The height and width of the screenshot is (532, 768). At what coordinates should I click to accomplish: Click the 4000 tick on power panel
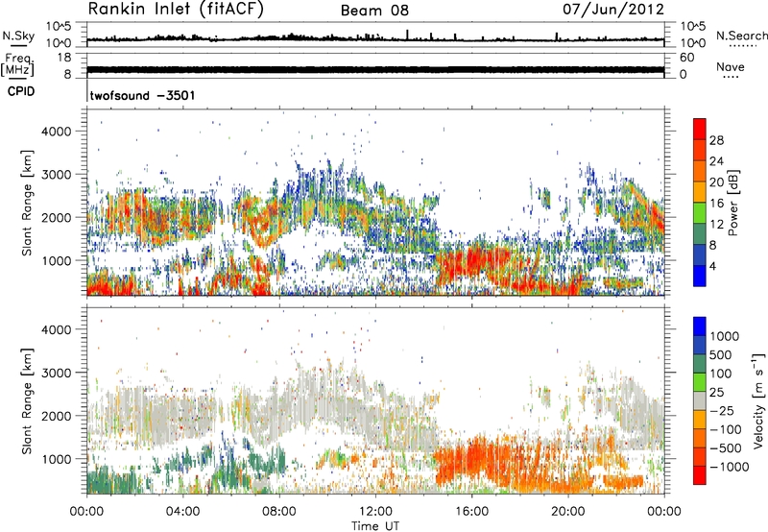pyautogui.click(x=56, y=132)
